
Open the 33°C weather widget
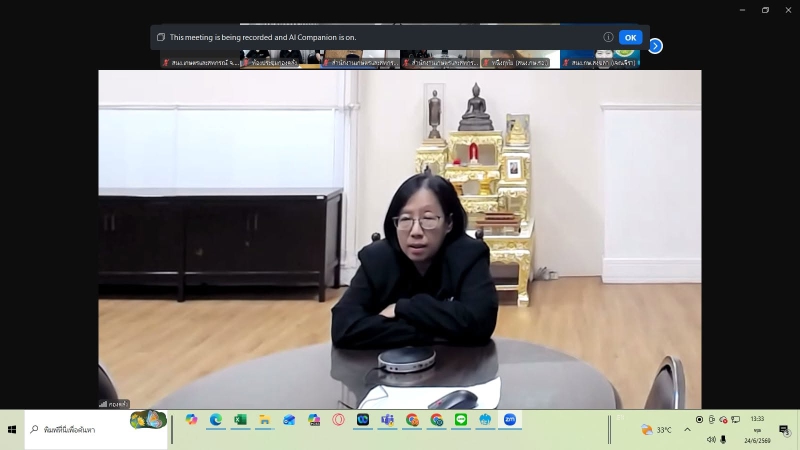[x=657, y=430]
